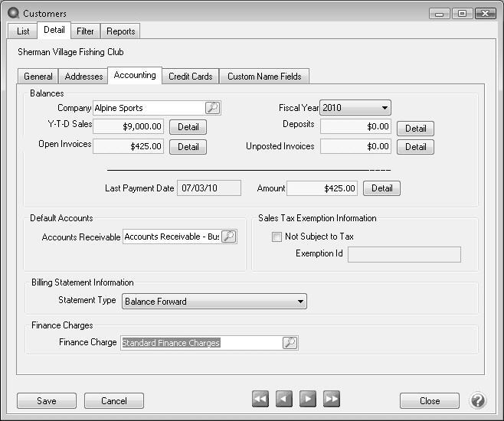This screenshot has width=504, height=421.
Task: Click the Exemption Id input field
Action: tap(404, 254)
